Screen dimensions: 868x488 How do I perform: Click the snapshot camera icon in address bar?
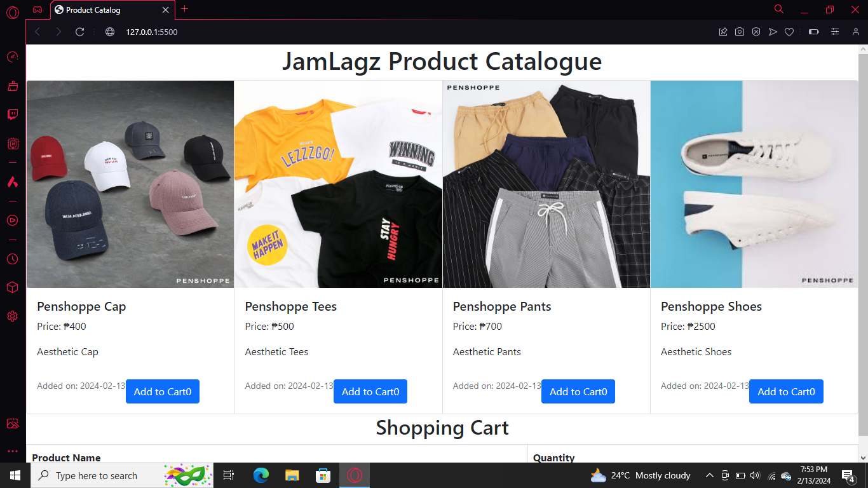point(740,32)
